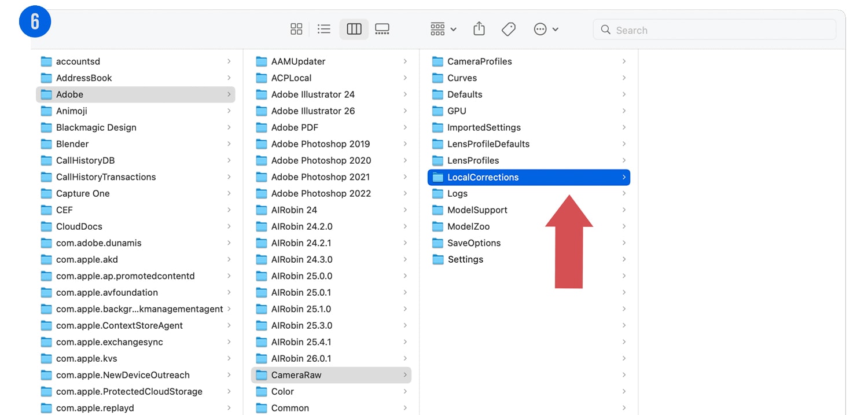Open the LensProfileDefaults folder
The height and width of the screenshot is (415, 868).
[x=529, y=144]
